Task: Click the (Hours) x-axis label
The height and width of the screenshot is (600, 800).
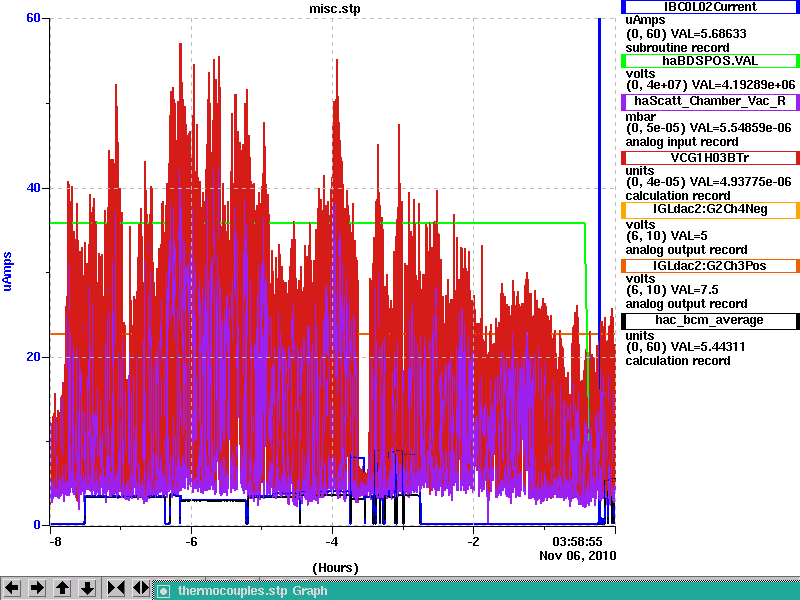Action: click(335, 568)
